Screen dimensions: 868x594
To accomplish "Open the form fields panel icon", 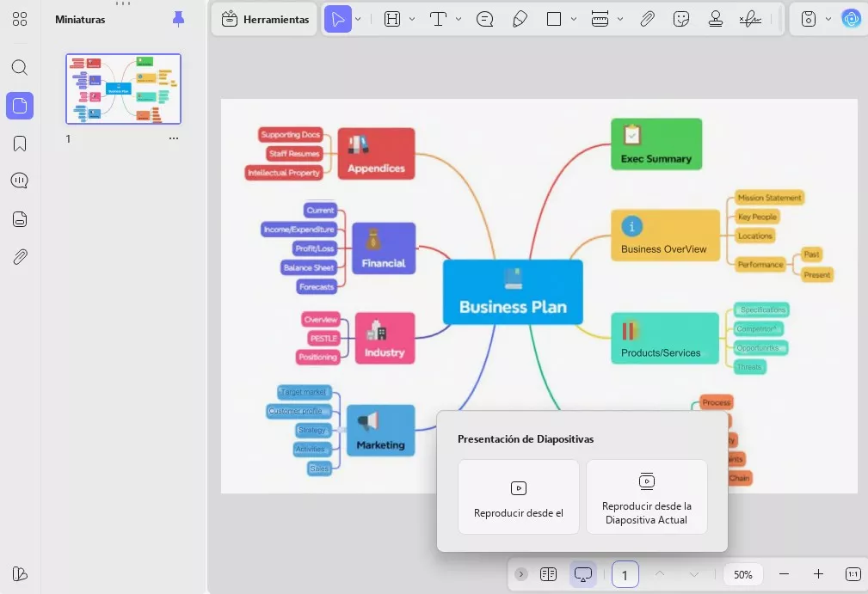I will pos(20,219).
